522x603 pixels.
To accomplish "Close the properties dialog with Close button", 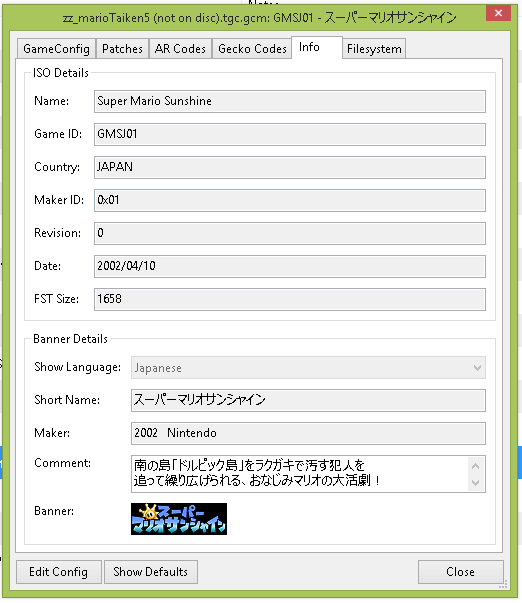I will [460, 572].
